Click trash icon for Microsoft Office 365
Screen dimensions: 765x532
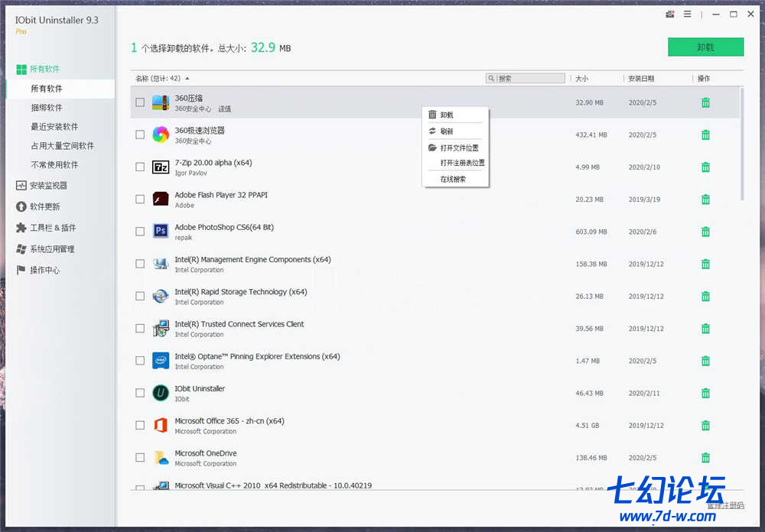pyautogui.click(x=705, y=425)
